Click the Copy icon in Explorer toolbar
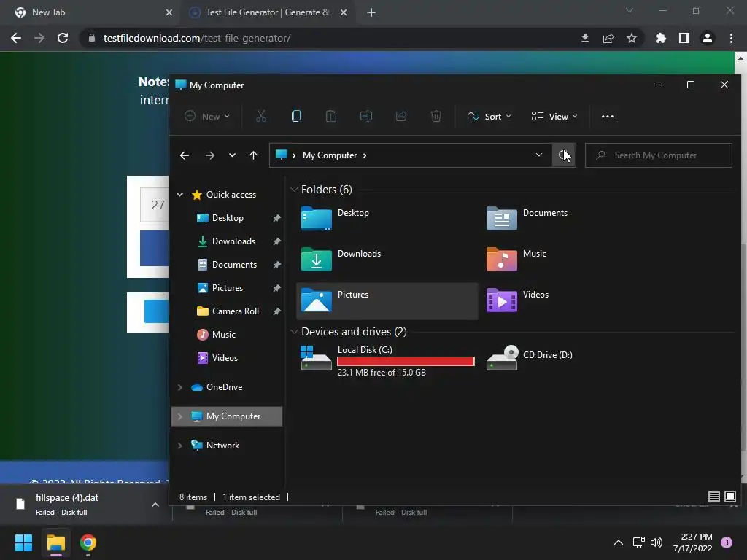This screenshot has height=560, width=747. coord(296,116)
